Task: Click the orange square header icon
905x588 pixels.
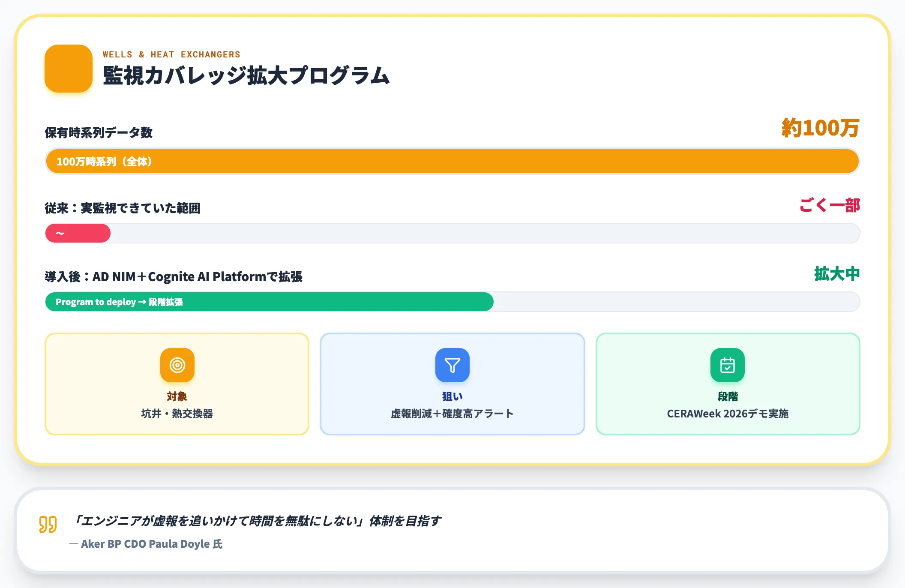Action: click(x=69, y=69)
